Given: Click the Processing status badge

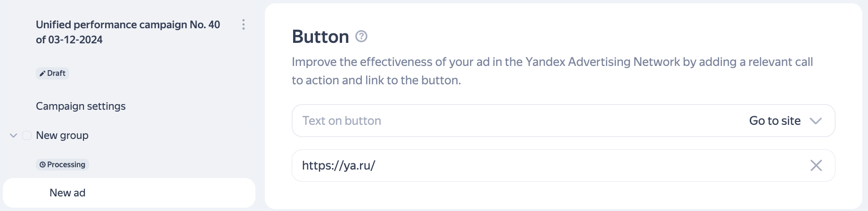Looking at the screenshot, I should point(63,165).
